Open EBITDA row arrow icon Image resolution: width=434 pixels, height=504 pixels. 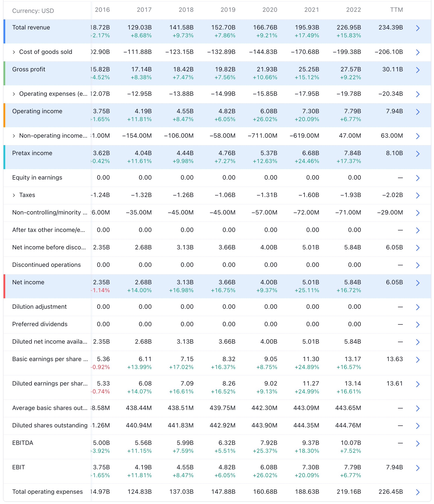[x=417, y=443]
